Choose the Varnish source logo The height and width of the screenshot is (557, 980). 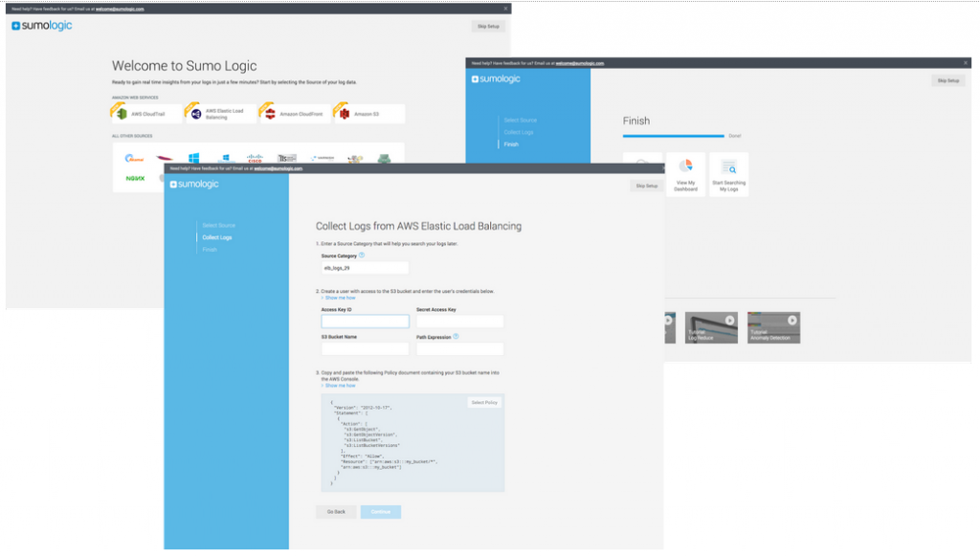323,158
